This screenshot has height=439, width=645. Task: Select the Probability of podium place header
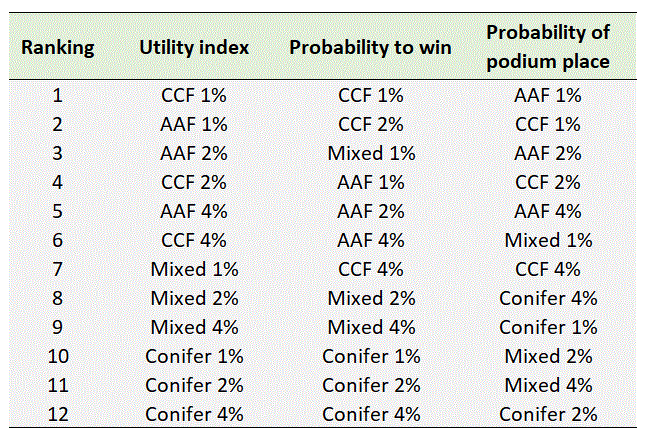pos(547,47)
